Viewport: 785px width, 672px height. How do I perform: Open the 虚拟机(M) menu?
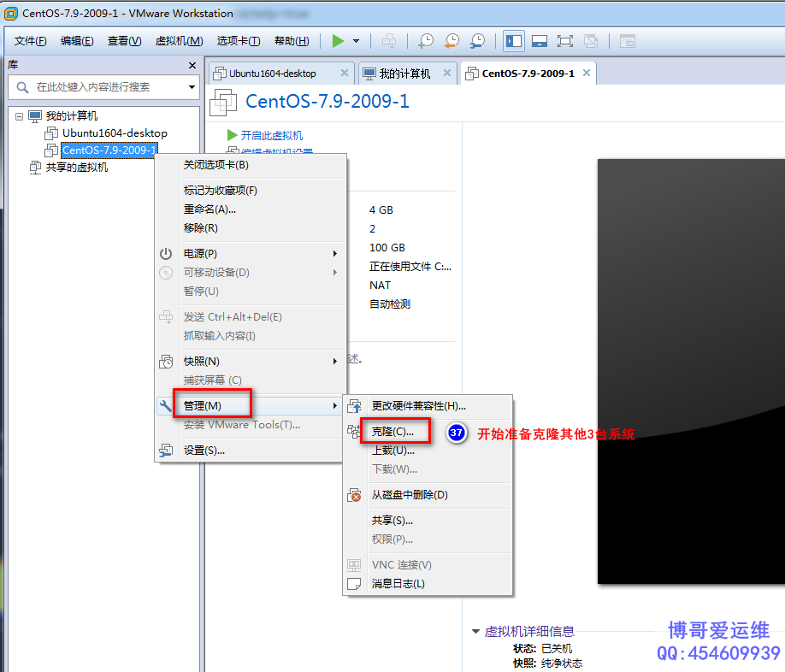point(179,41)
